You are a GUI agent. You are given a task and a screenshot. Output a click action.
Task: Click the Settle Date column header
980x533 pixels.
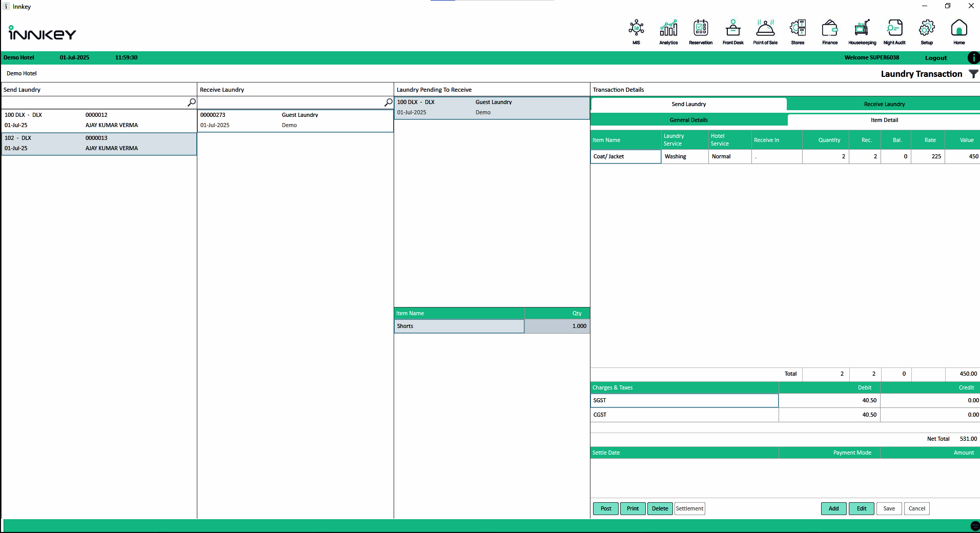pos(684,453)
